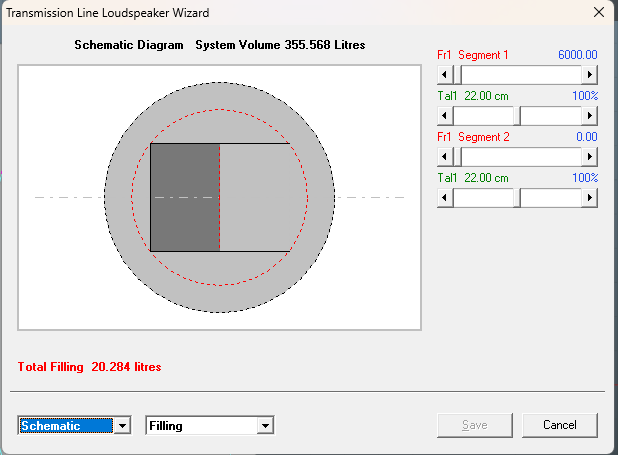The width and height of the screenshot is (618, 455).
Task: Click Segment 2 Tal1 22.00 cm label
Action: click(x=473, y=178)
